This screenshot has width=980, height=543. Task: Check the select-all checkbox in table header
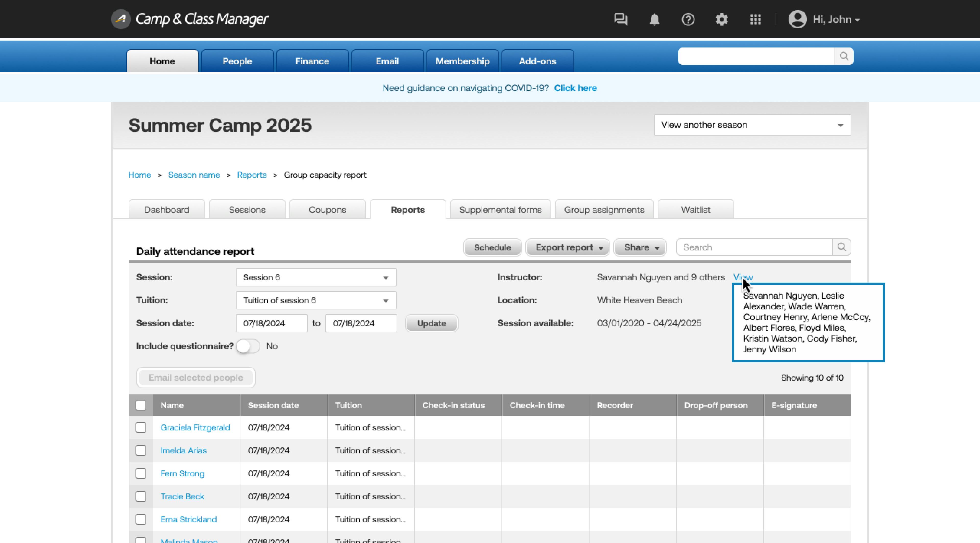pos(141,405)
